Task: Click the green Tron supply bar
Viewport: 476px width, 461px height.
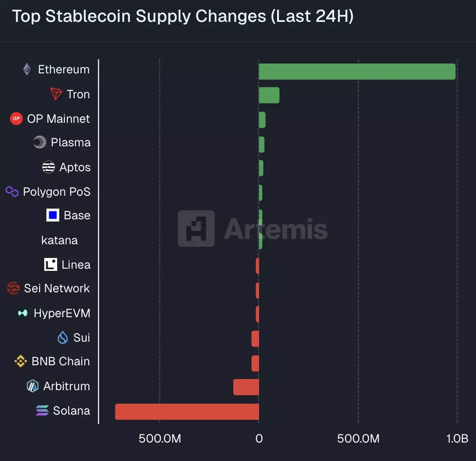Action: tap(269, 95)
